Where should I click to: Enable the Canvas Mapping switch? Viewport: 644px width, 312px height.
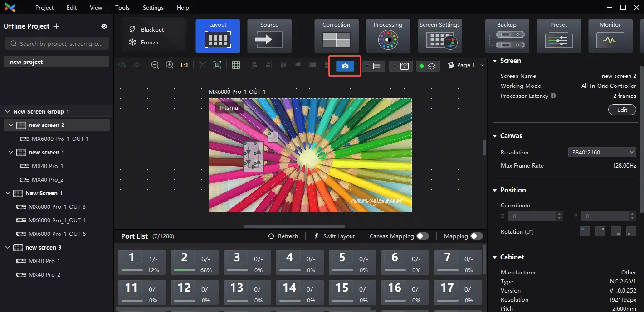pyautogui.click(x=423, y=236)
